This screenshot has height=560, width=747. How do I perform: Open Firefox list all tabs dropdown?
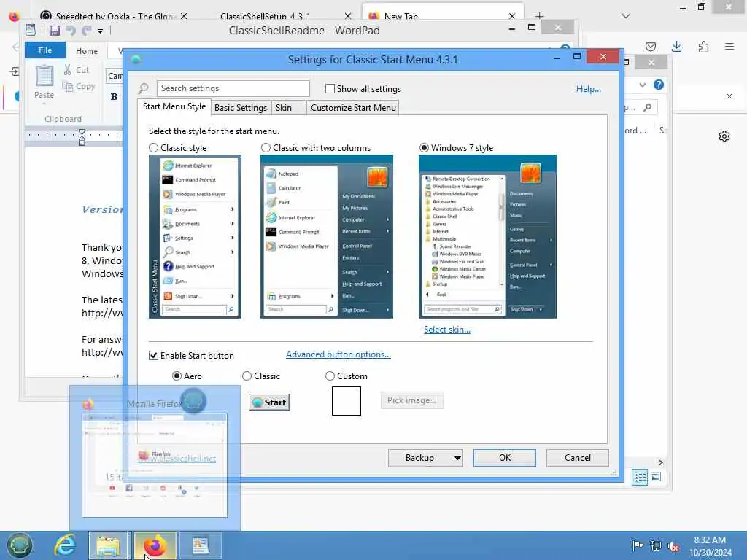[626, 16]
